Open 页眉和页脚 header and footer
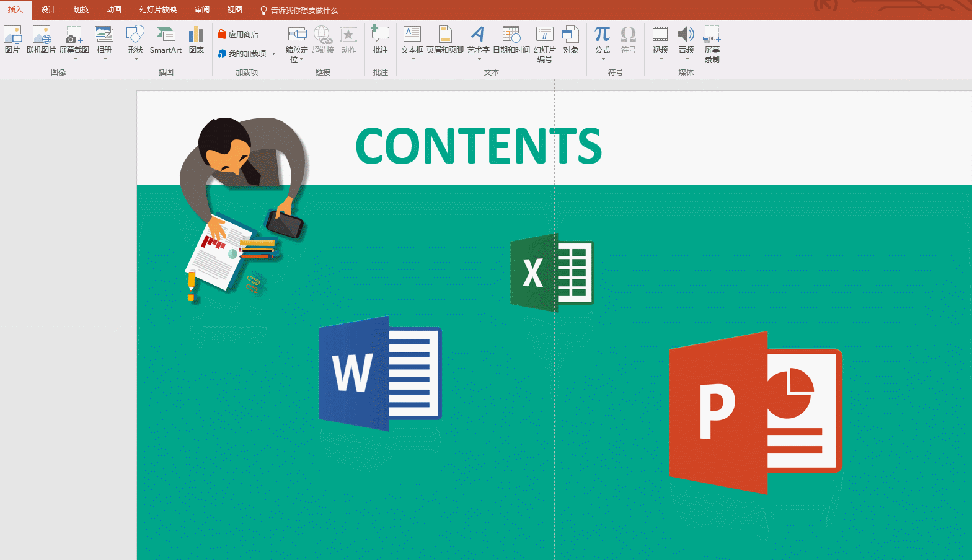This screenshot has height=560, width=972. [x=445, y=40]
